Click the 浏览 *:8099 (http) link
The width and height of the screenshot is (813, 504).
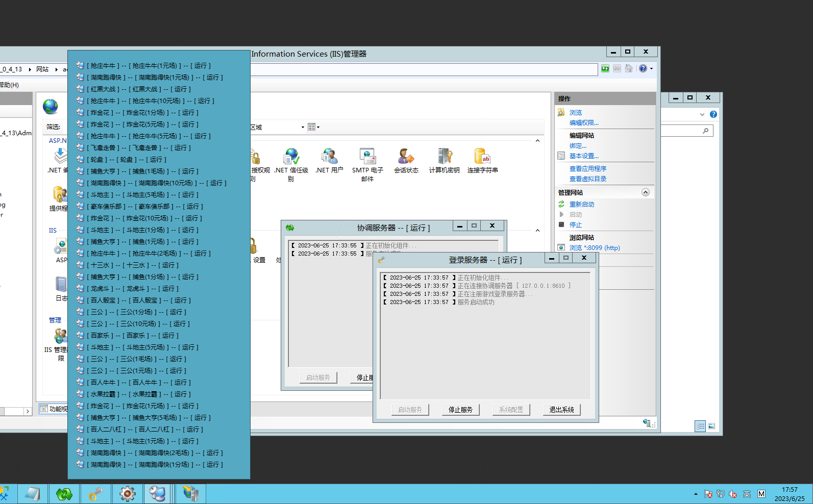[594, 248]
